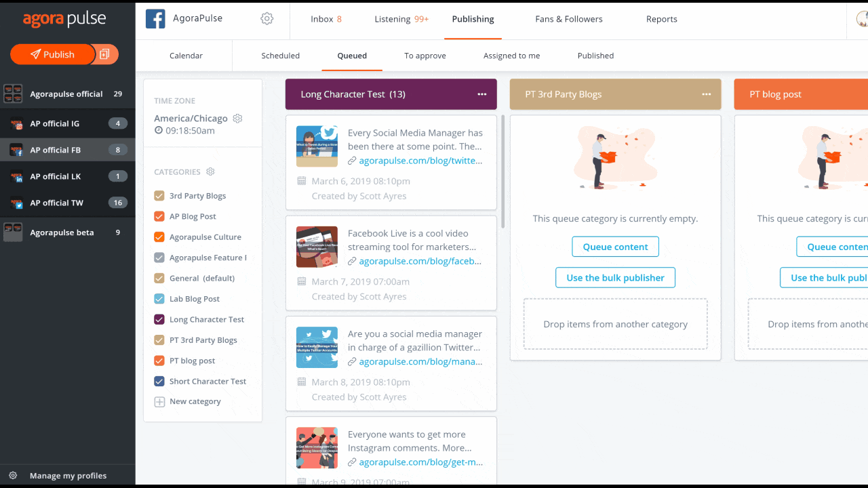Toggle Agorapulse Feature category checkbox
Image resolution: width=868 pixels, height=488 pixels.
[x=159, y=258]
